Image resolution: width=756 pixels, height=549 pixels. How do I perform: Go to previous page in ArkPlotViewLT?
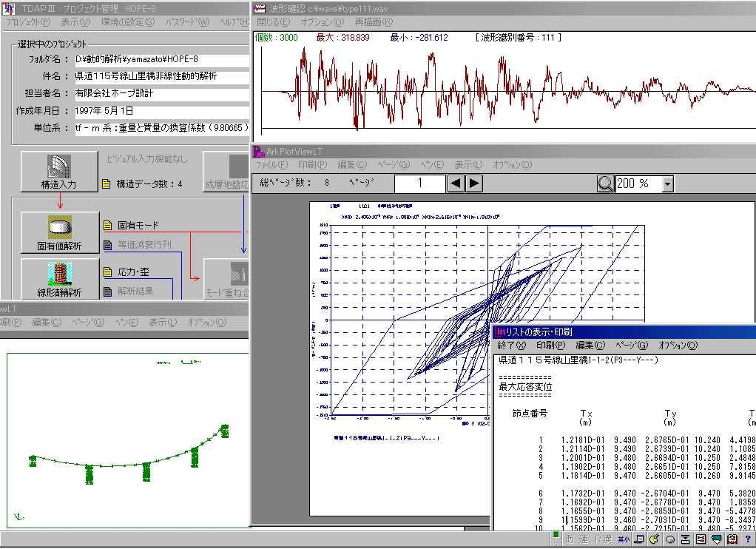[x=456, y=183]
